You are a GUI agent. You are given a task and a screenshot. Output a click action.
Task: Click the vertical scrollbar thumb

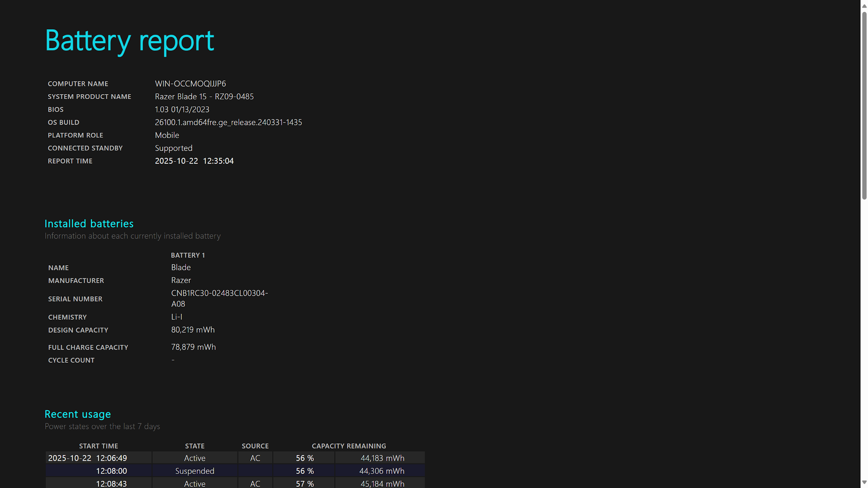tap(864, 106)
